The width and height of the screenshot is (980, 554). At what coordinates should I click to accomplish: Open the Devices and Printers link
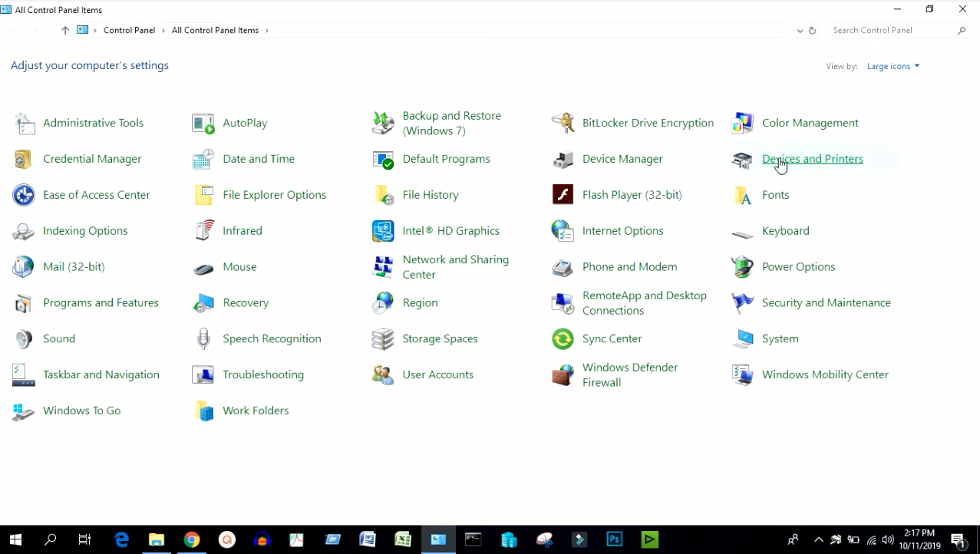pos(812,159)
